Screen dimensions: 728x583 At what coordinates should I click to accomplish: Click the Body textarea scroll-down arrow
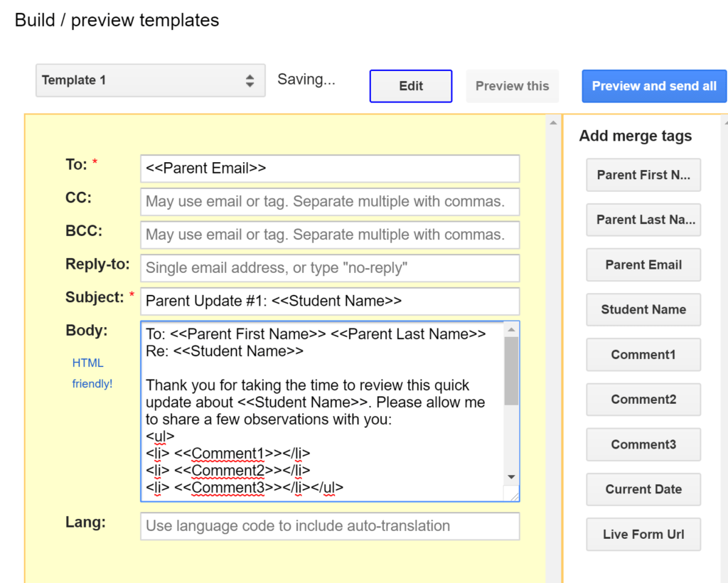pyautogui.click(x=512, y=477)
